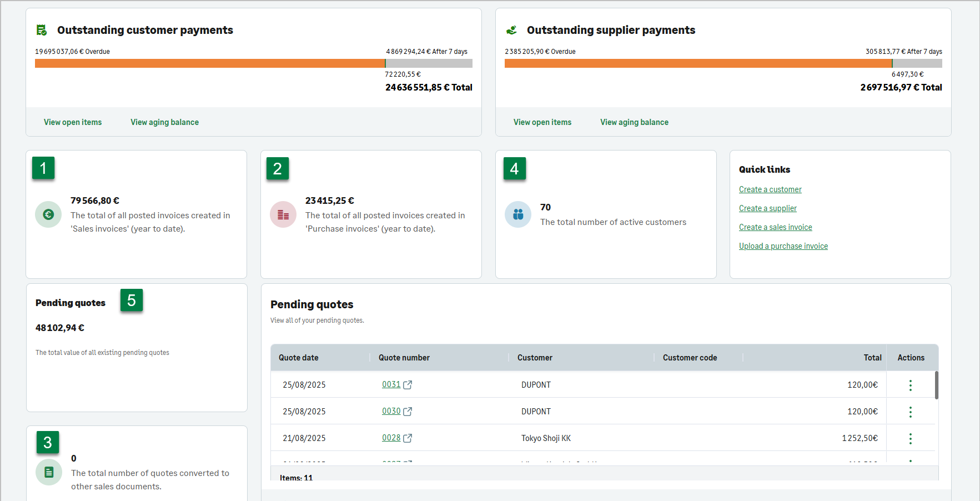This screenshot has width=980, height=501.
Task: Sort table by Quote date column
Action: 299,358
